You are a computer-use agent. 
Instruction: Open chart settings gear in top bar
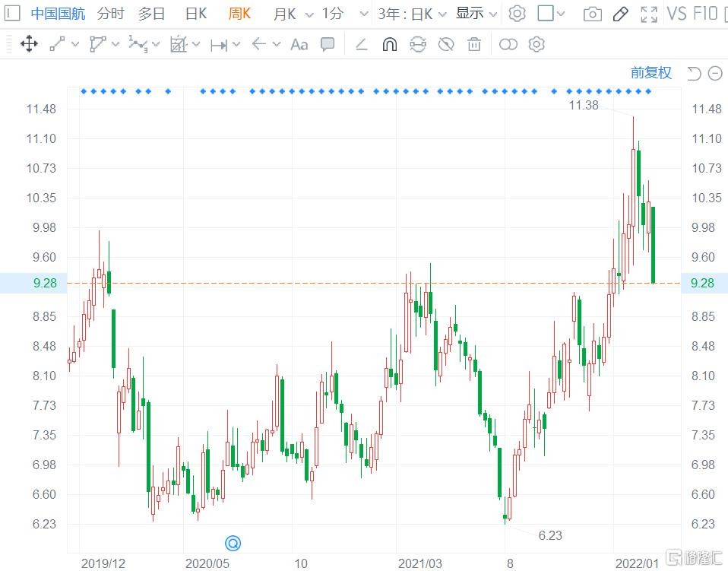pyautogui.click(x=517, y=14)
